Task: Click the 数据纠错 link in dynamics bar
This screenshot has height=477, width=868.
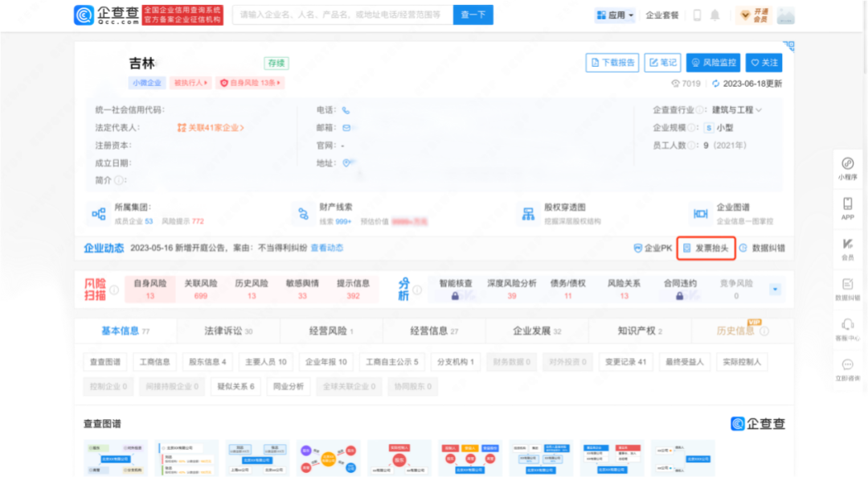Action: click(762, 249)
